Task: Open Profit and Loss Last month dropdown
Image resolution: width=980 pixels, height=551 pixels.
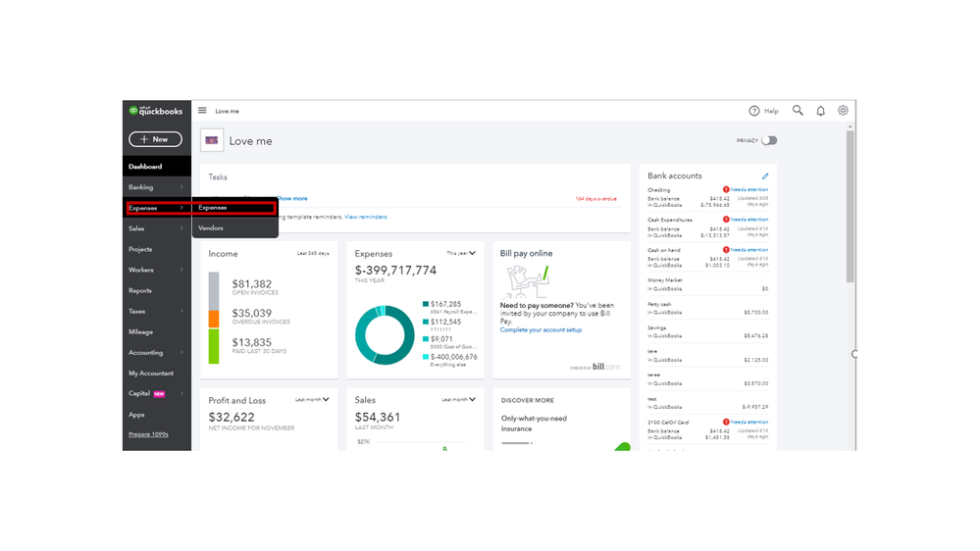Action: (313, 400)
